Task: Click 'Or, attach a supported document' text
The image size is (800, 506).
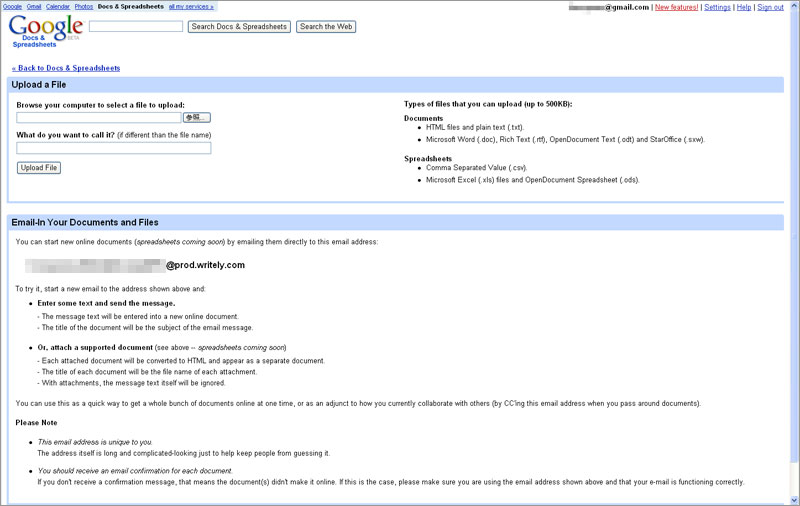Action: 95,348
